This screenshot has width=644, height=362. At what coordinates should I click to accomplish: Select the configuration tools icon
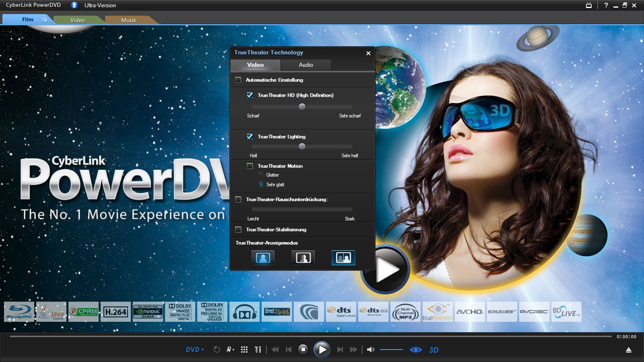[258, 350]
